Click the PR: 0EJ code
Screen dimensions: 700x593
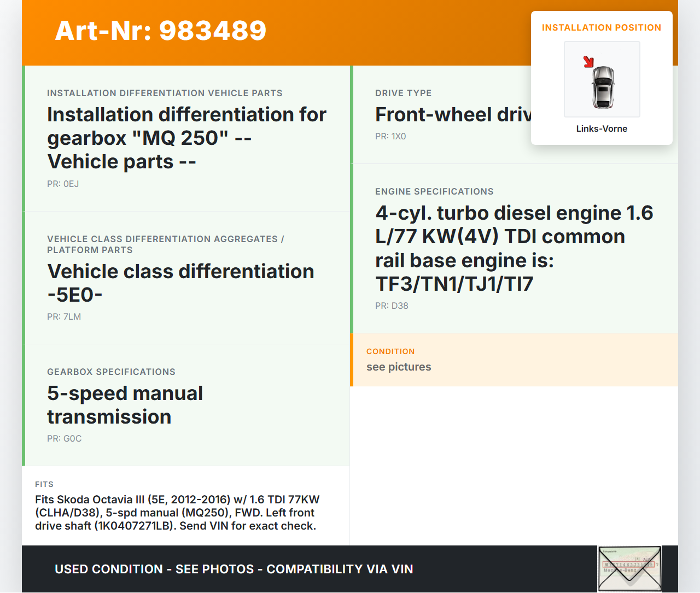63,184
